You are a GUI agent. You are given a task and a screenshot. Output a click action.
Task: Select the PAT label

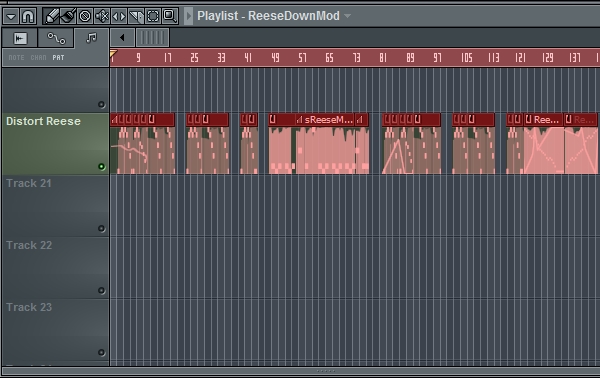pyautogui.click(x=59, y=58)
